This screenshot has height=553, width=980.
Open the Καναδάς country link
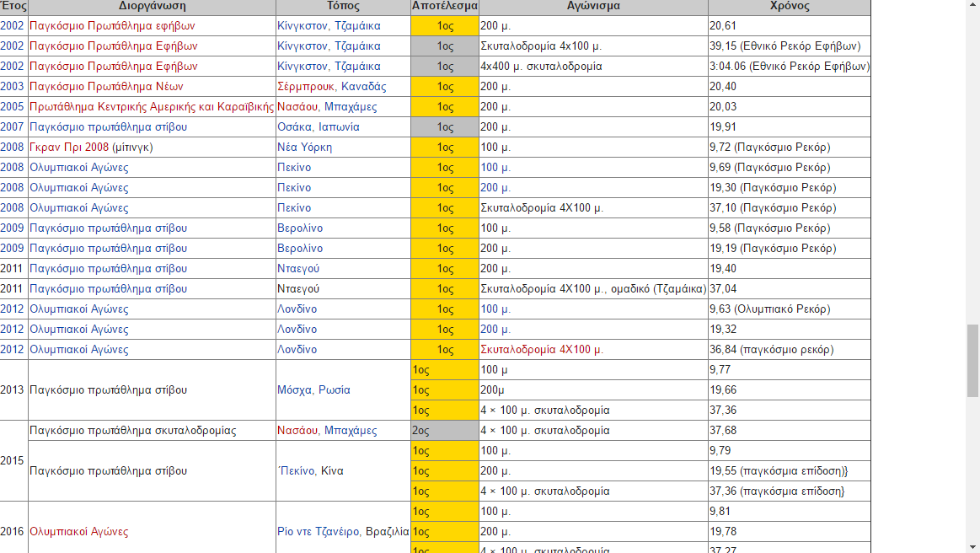[364, 87]
